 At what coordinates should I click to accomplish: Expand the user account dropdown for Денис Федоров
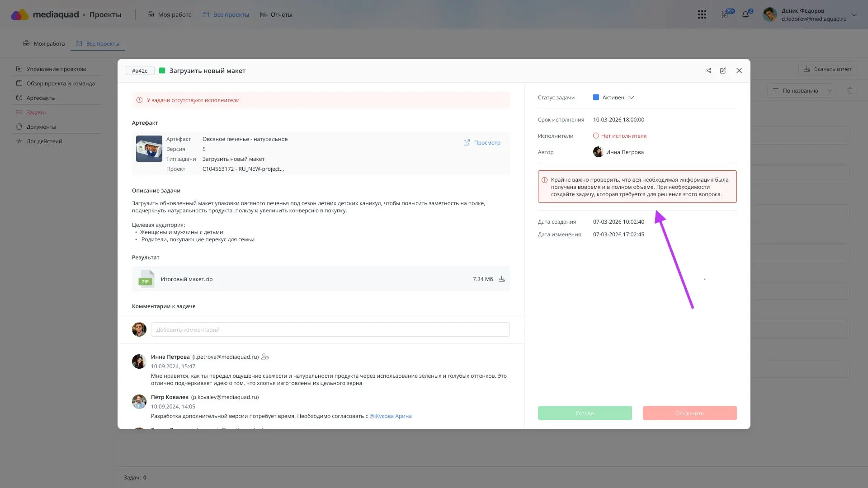point(854,14)
